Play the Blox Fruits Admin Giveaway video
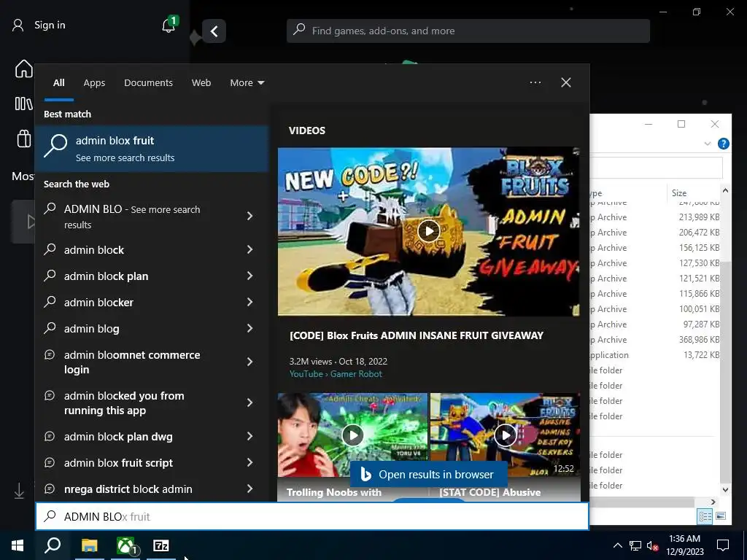 point(429,231)
